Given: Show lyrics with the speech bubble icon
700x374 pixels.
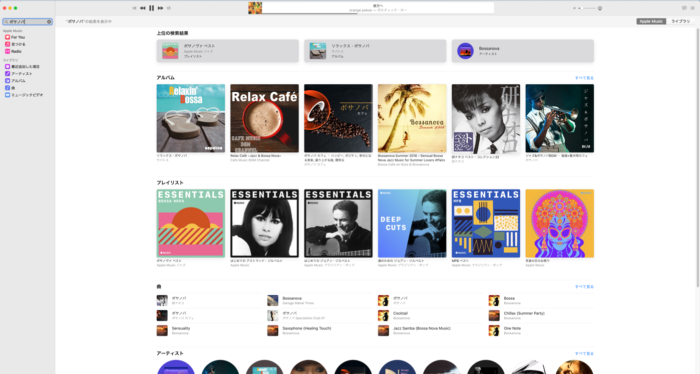Looking at the screenshot, I should tap(684, 8).
